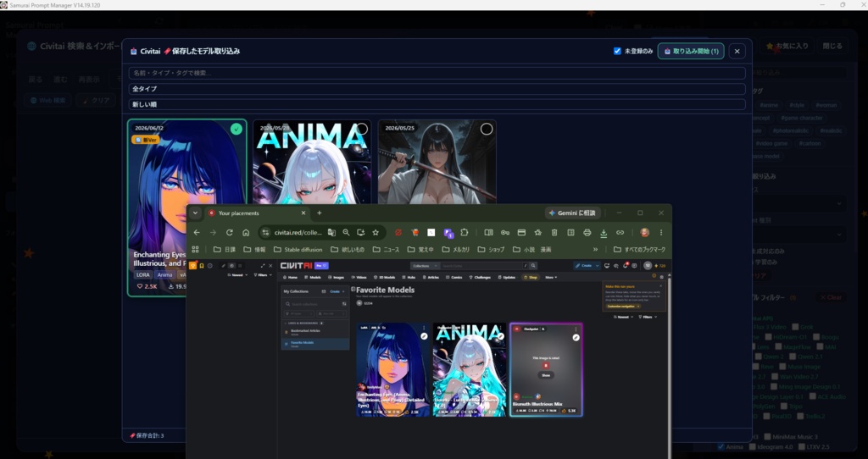868x459 pixels.
Task: Click the zoom magnifier icon in address bar
Action: pos(346,233)
